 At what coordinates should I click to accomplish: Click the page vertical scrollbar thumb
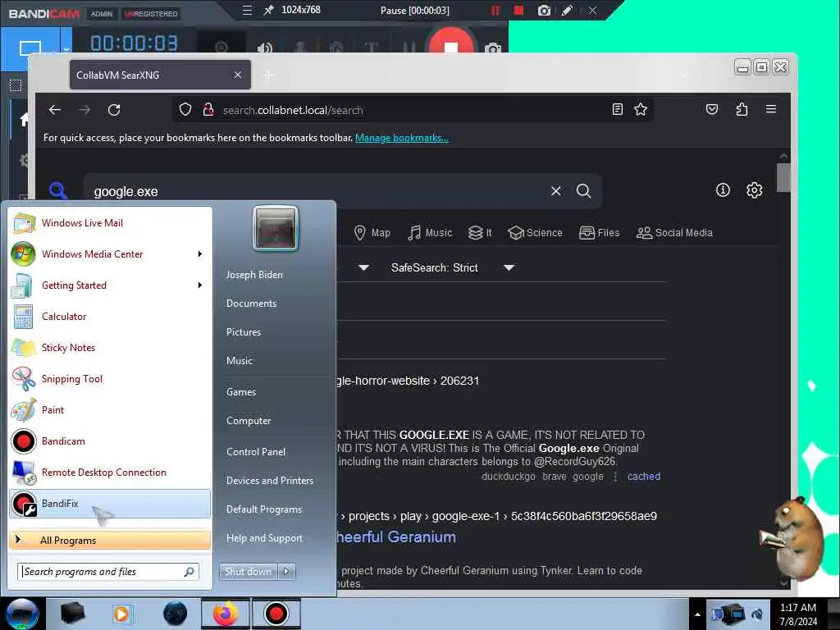pyautogui.click(x=783, y=177)
